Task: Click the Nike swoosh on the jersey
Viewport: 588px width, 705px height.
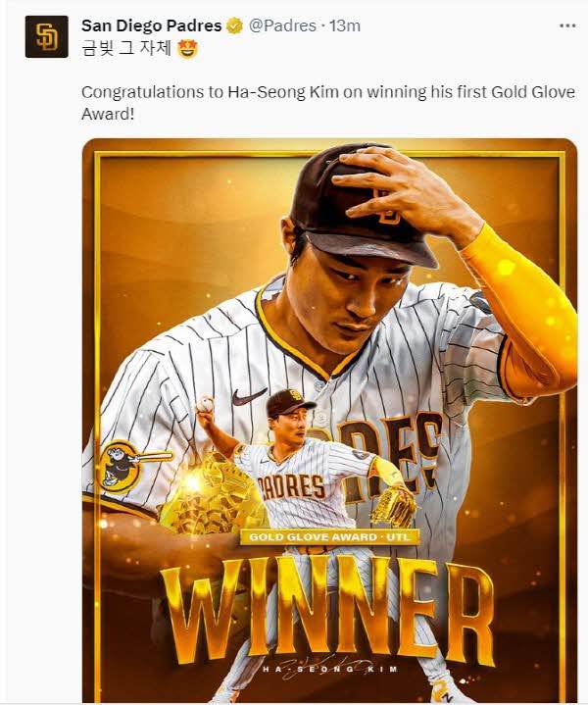Action: click(x=249, y=396)
